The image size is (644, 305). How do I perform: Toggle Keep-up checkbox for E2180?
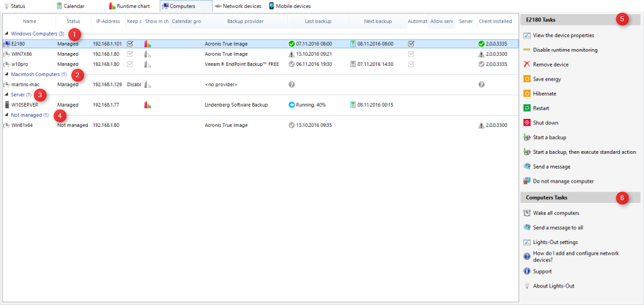pyautogui.click(x=130, y=44)
